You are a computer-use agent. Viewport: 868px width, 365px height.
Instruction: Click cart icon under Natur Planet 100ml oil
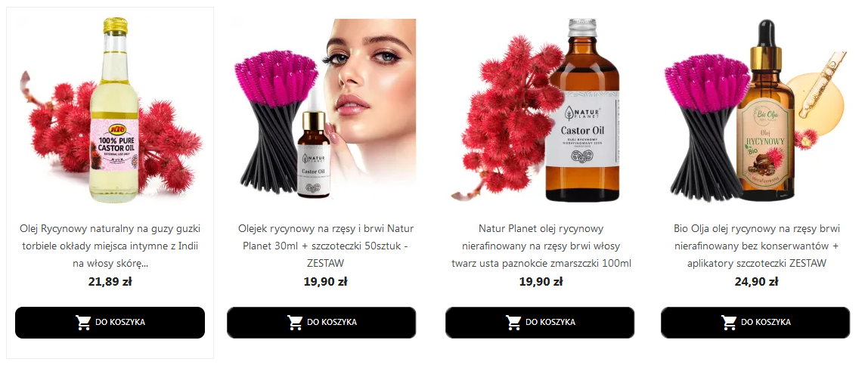[x=513, y=323]
